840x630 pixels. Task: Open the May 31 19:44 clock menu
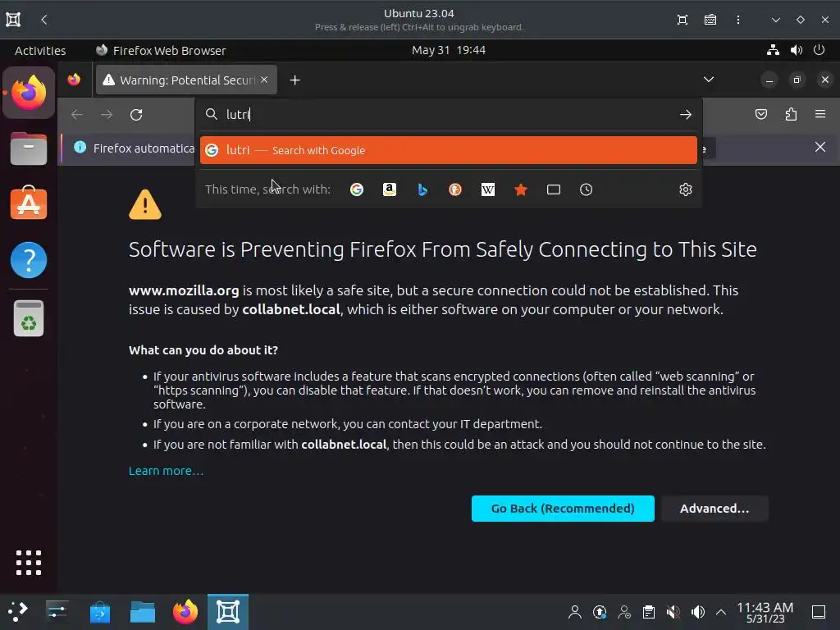[449, 50]
